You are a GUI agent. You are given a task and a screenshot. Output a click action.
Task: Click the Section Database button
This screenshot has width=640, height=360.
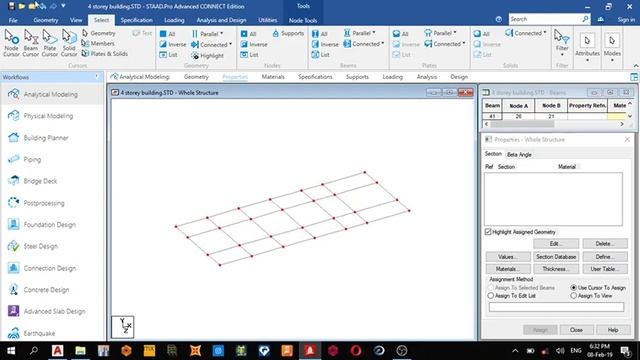tap(556, 257)
